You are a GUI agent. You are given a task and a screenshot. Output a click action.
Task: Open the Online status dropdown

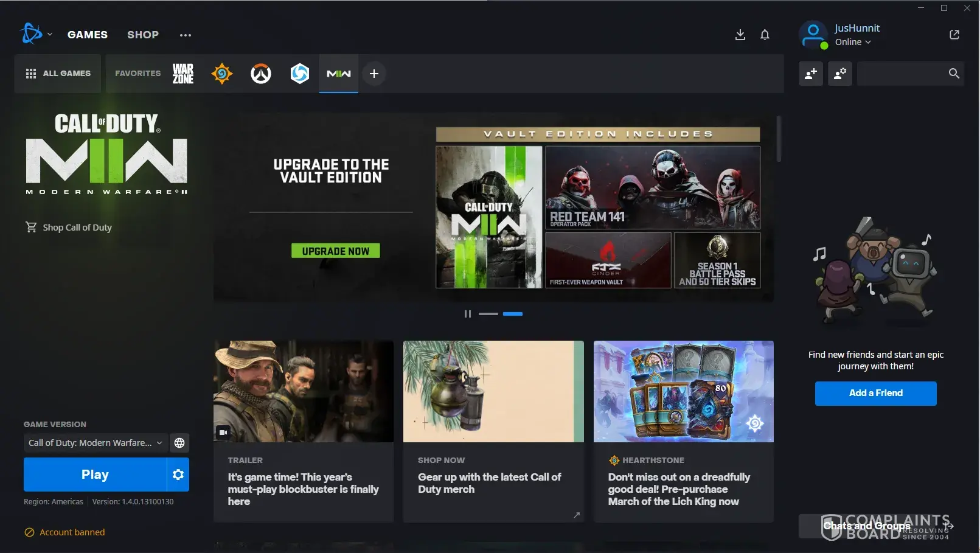click(x=853, y=42)
